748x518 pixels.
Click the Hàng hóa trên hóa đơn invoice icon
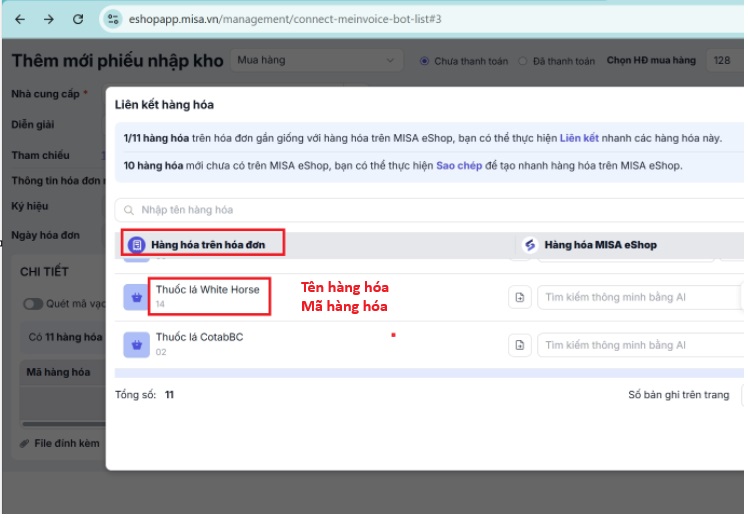(x=136, y=245)
